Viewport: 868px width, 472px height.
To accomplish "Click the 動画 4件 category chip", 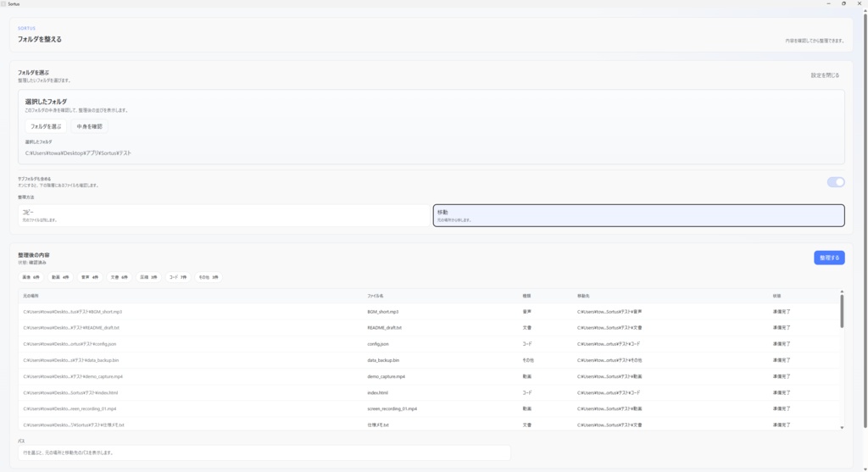I will point(60,277).
